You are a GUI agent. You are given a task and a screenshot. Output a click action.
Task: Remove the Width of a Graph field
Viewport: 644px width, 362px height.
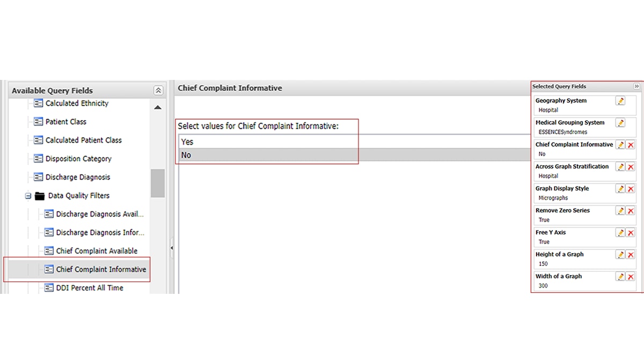631,277
